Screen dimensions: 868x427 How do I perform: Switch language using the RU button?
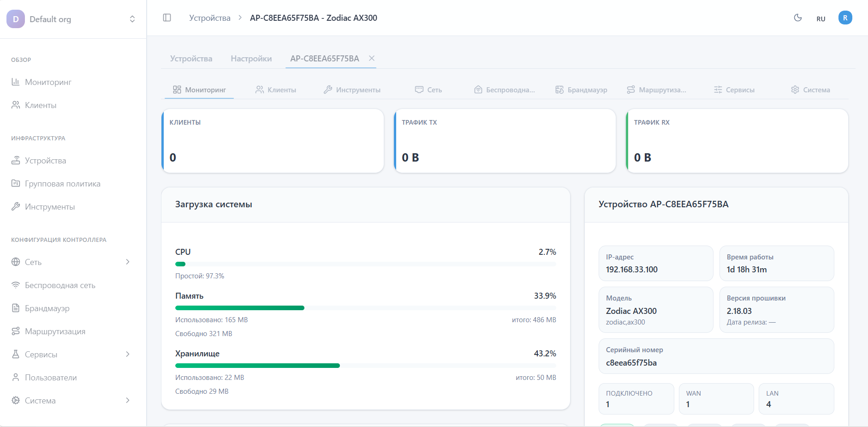820,19
